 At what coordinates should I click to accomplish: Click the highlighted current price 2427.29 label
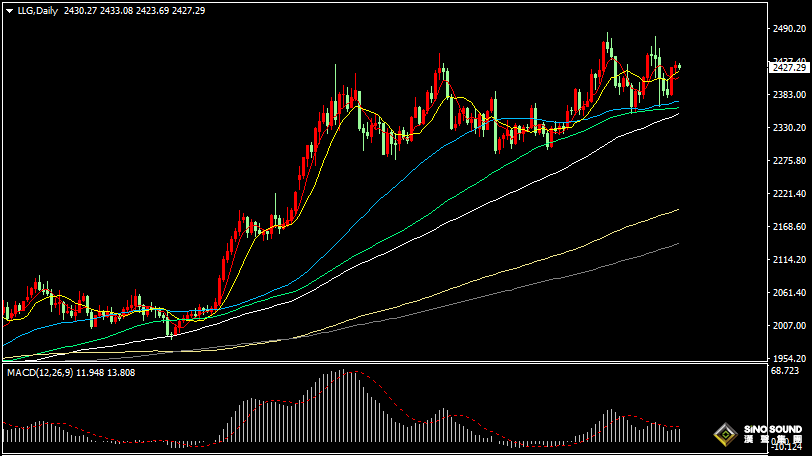(789, 67)
